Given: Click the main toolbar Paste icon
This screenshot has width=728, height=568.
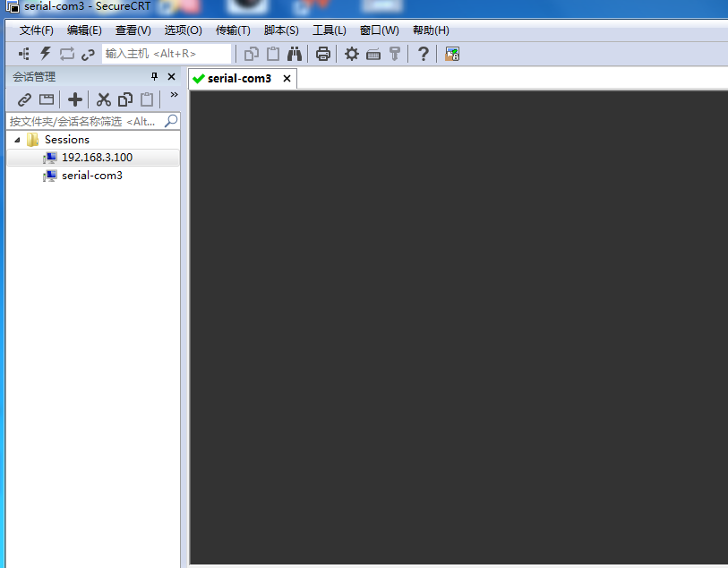Looking at the screenshot, I should click(x=273, y=54).
